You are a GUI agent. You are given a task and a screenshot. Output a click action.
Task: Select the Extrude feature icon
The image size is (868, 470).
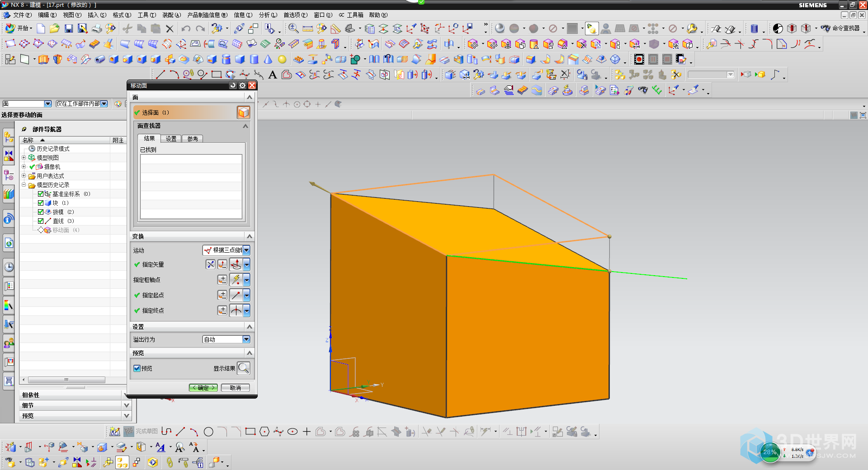43,59
